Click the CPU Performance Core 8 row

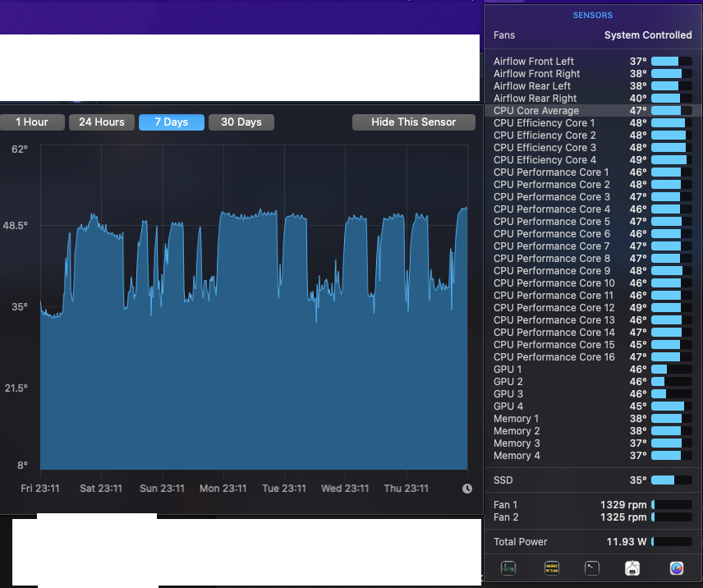(x=593, y=259)
